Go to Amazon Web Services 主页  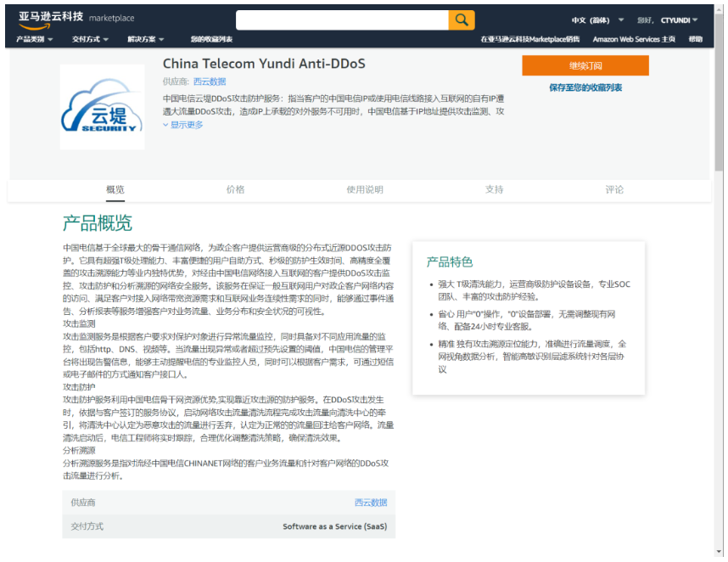pos(634,39)
